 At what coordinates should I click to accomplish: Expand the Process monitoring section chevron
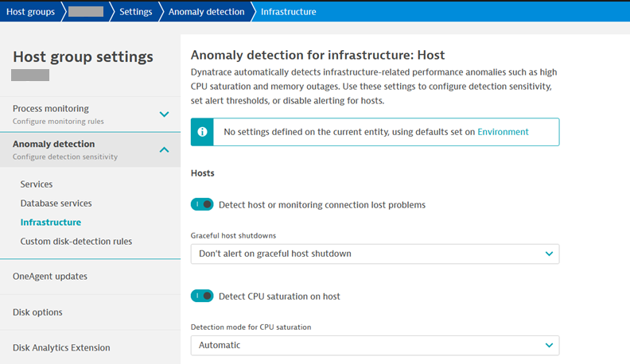click(164, 114)
